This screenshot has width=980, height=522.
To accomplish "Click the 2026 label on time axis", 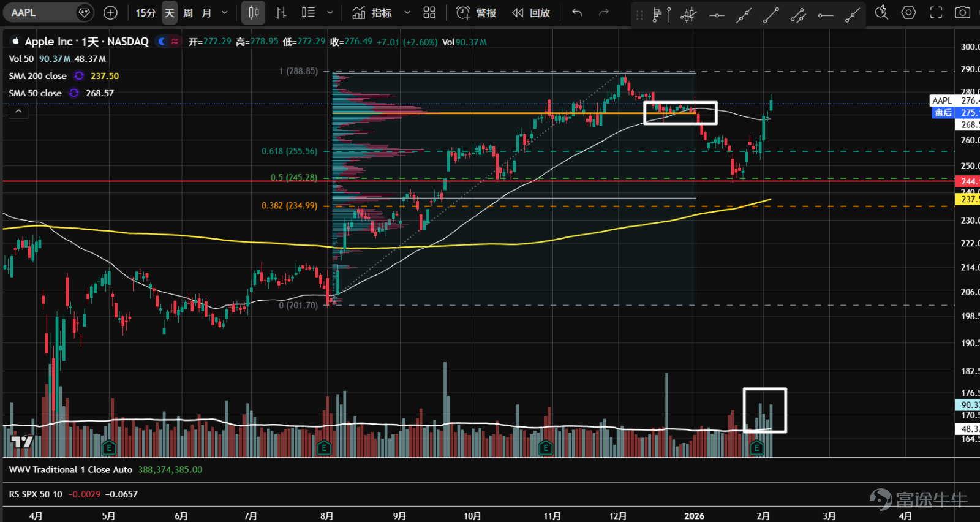I will [x=694, y=516].
